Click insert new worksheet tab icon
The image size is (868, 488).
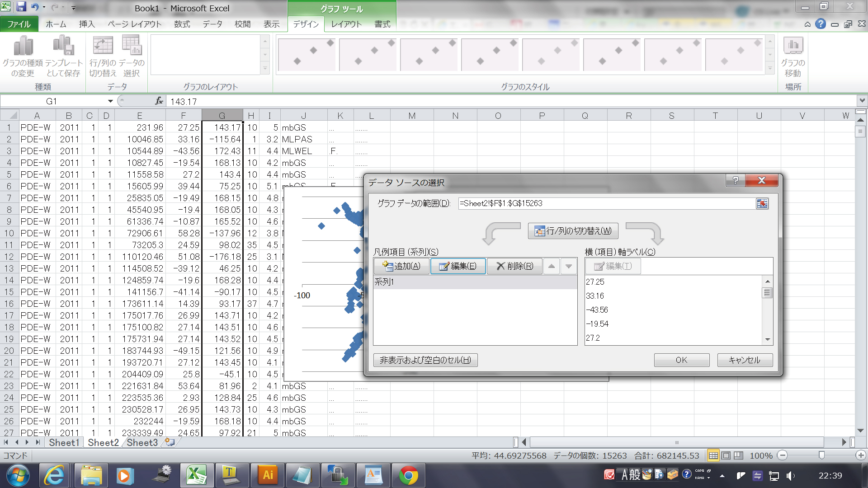coord(170,442)
